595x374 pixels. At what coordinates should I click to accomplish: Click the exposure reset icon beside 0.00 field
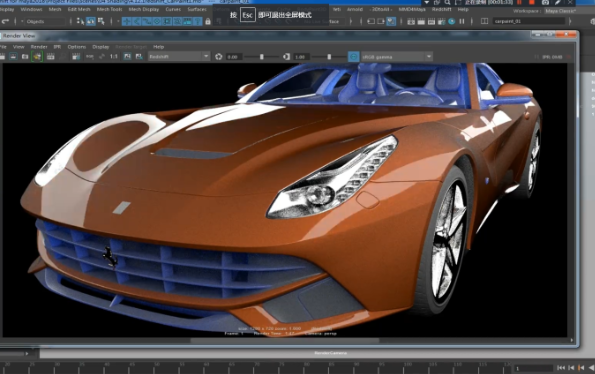(219, 57)
